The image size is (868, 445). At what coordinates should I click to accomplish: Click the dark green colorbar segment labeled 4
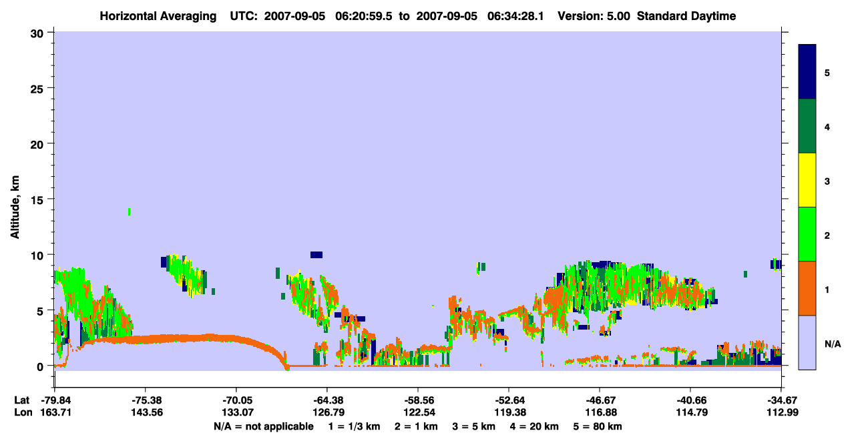coord(807,126)
